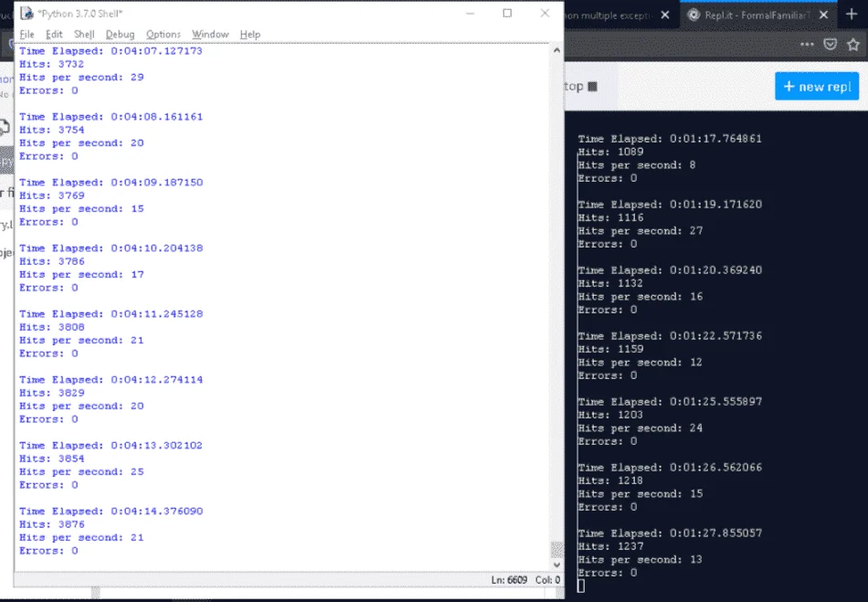Click 'Col: 0' in the status bar
This screenshot has height=602, width=868.
click(547, 580)
